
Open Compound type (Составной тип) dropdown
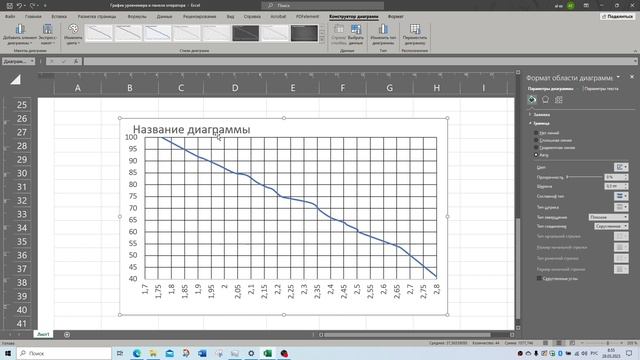click(621, 196)
